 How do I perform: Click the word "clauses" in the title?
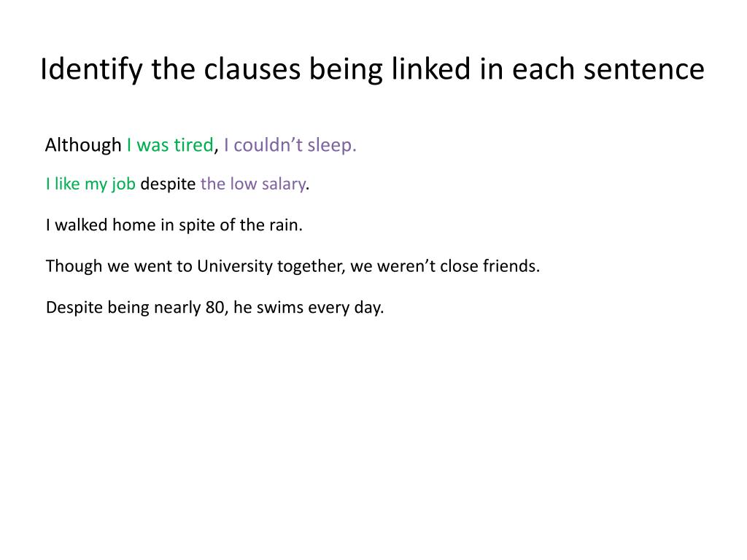point(252,69)
